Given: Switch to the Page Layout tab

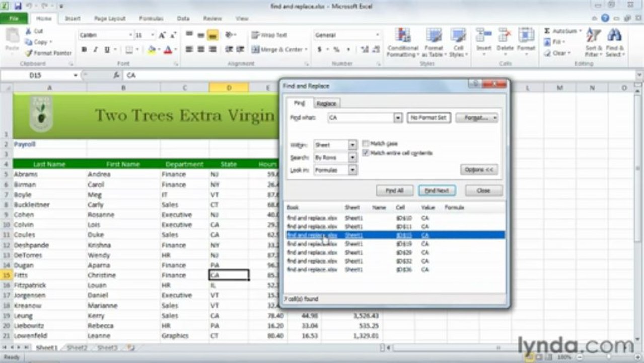Looking at the screenshot, I should point(110,18).
